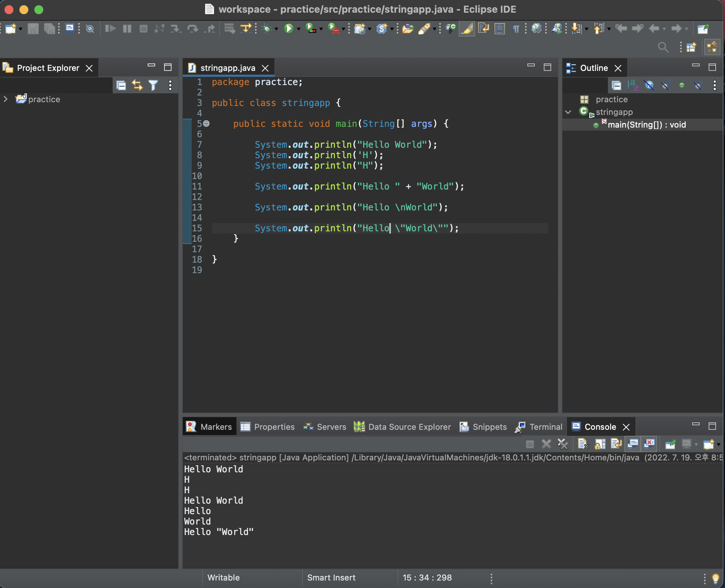
Task: Toggle Scroll Lock in Console toolbar
Action: click(x=600, y=444)
